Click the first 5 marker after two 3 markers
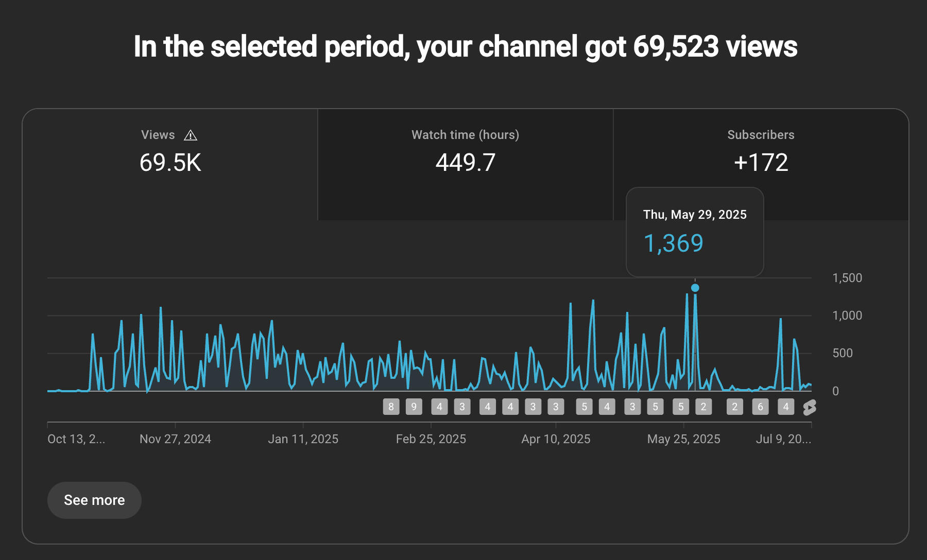 pyautogui.click(x=584, y=407)
